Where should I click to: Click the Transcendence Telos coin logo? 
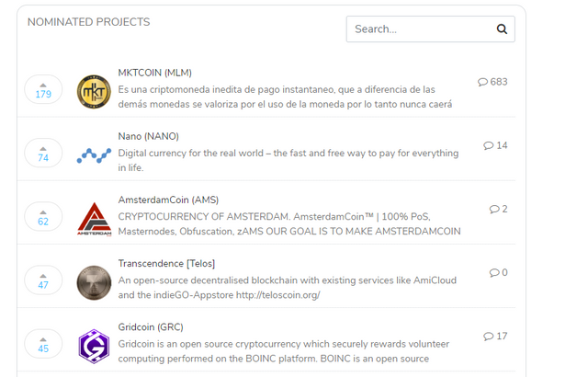coord(94,282)
